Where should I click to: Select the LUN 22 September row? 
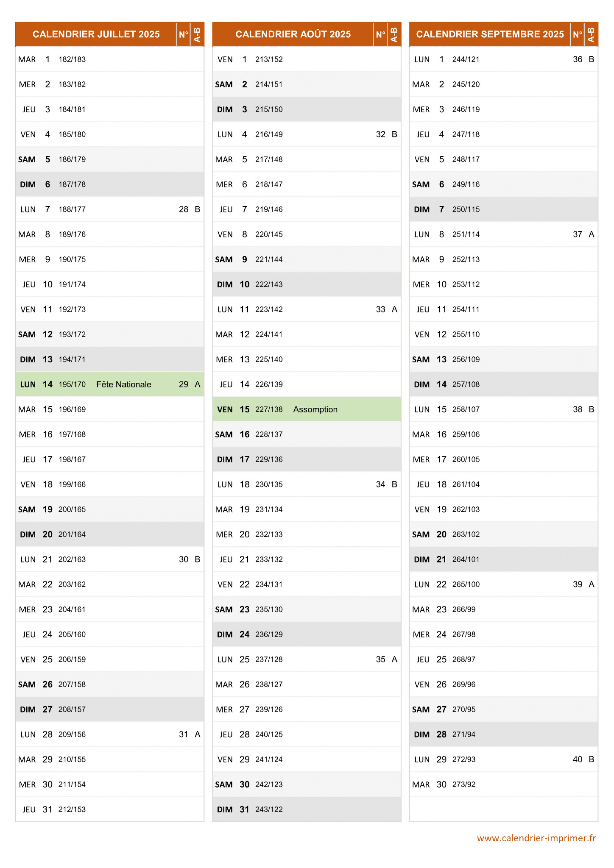[504, 584]
